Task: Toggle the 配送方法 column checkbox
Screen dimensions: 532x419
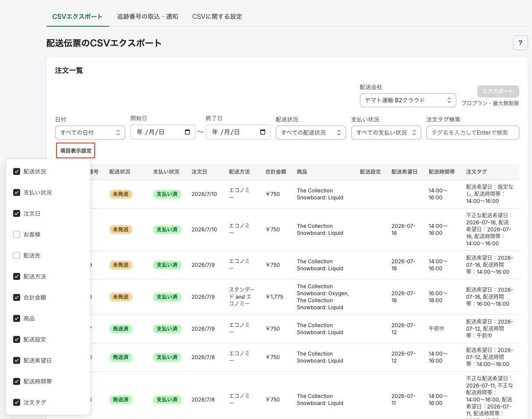Action: coord(17,276)
